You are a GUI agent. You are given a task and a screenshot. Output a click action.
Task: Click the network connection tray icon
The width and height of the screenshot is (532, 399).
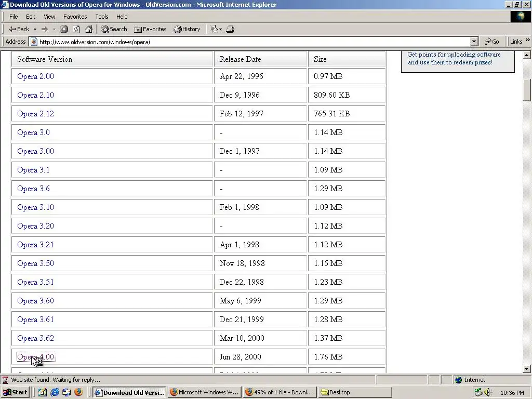coord(478,392)
